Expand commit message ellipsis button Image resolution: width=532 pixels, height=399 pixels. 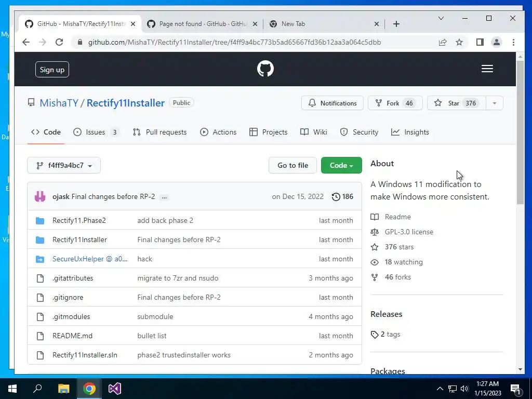[x=164, y=197]
